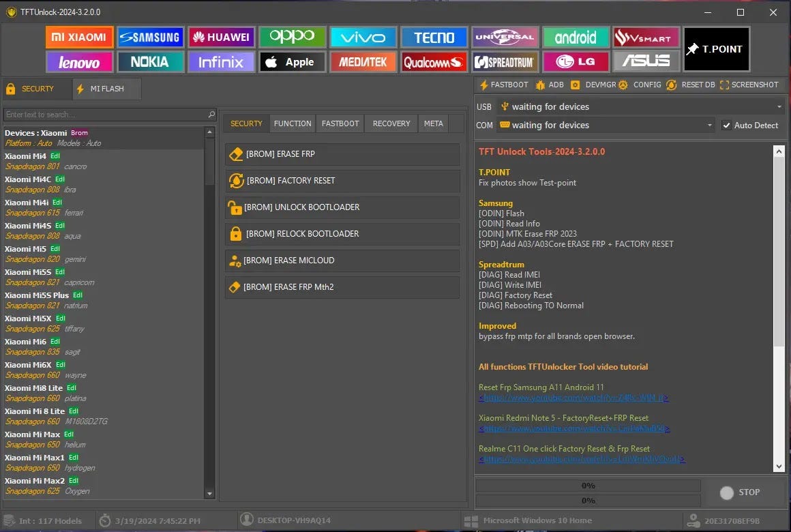The image size is (791, 532).
Task: Open the Infinix brand tile
Action: point(221,62)
